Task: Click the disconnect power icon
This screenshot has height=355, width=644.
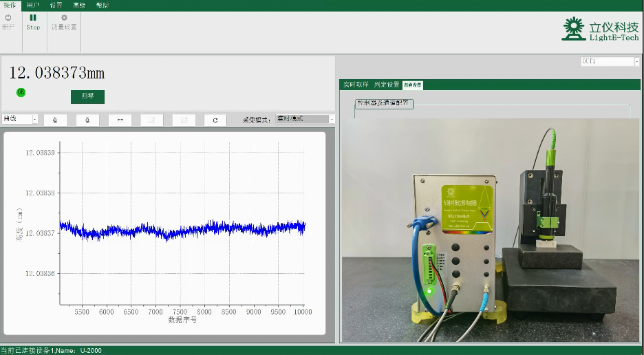Action: [8, 19]
